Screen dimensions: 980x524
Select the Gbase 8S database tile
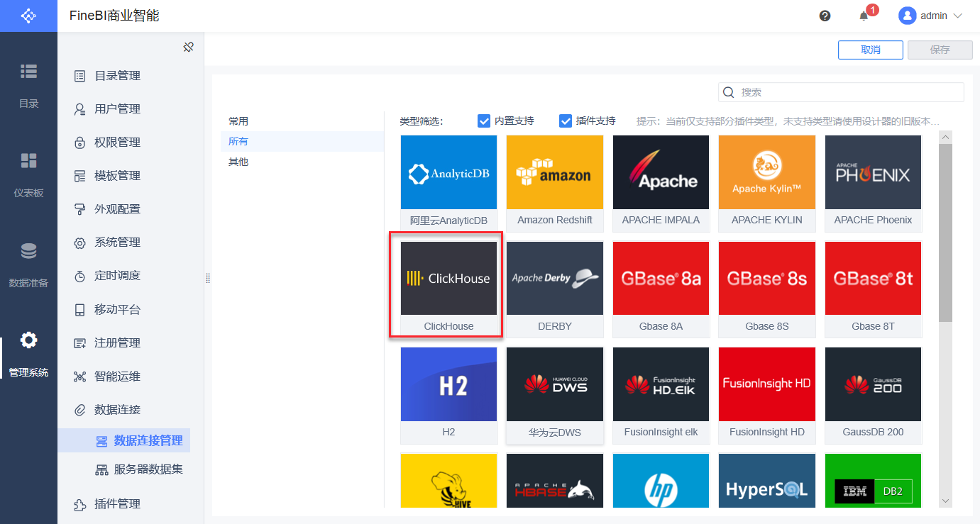[767, 289]
